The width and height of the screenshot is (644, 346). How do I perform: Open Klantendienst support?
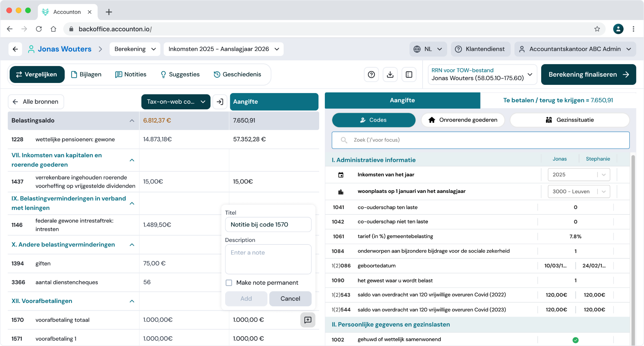coord(480,49)
